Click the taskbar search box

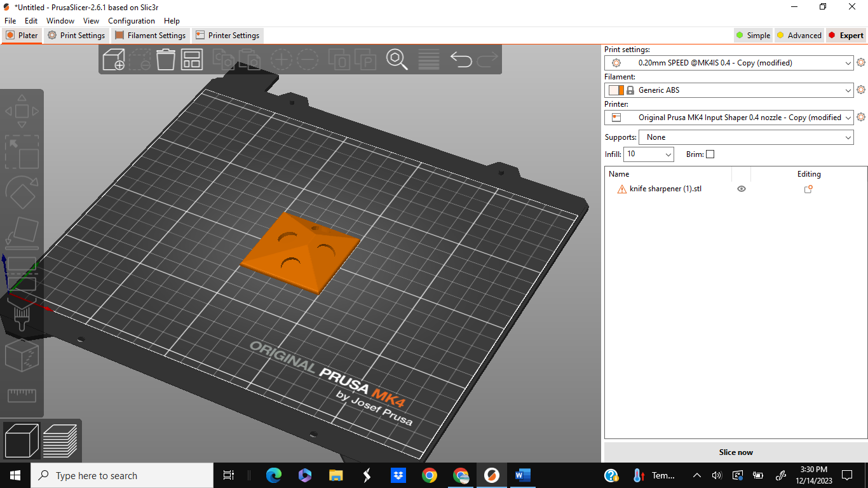(x=122, y=475)
